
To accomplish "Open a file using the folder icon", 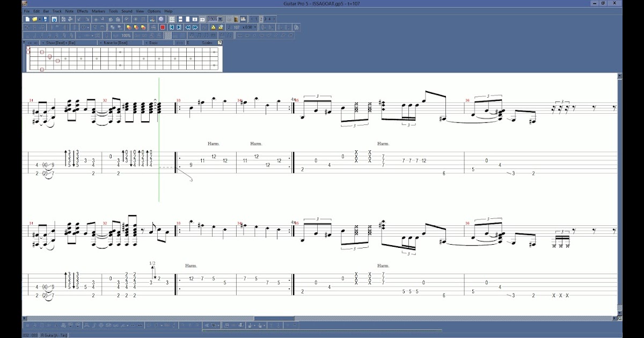I will (34, 19).
